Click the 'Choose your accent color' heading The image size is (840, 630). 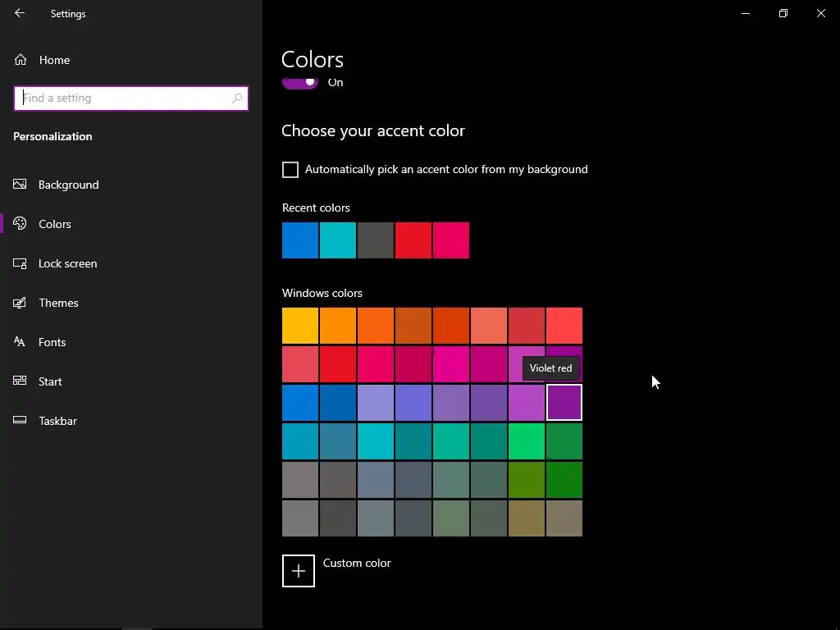click(373, 130)
